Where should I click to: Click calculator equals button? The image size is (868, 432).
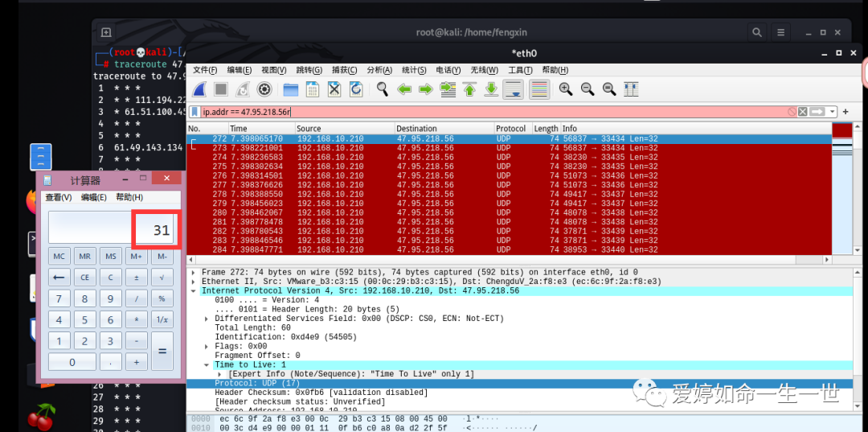162,352
